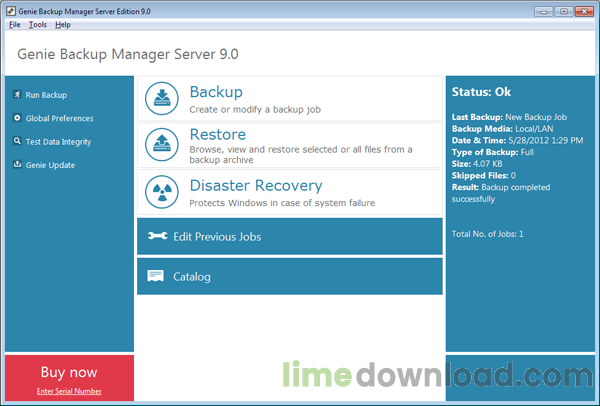Image resolution: width=600 pixels, height=406 pixels.
Task: Close the Genie Backup Manager window
Action: pyautogui.click(x=584, y=11)
